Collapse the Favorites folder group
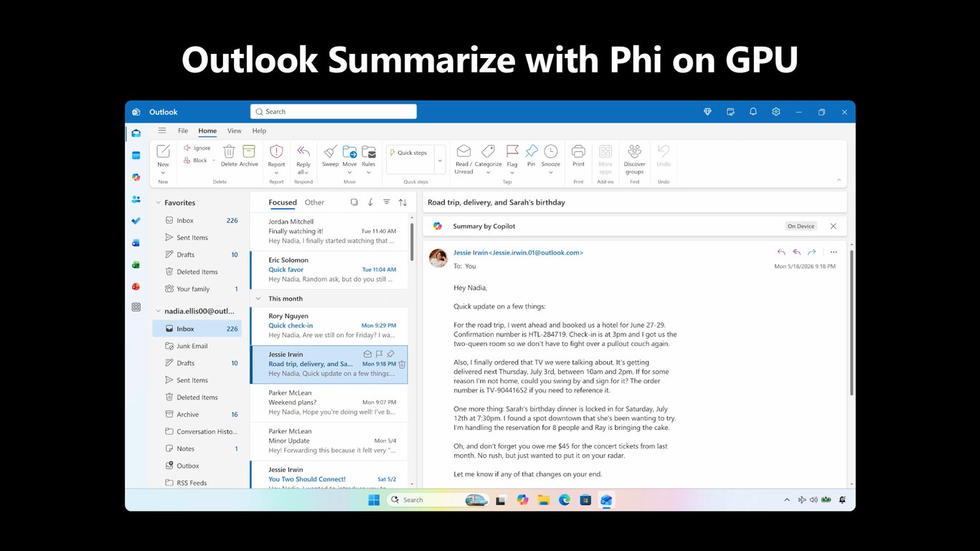The height and width of the screenshot is (551, 980). (159, 203)
